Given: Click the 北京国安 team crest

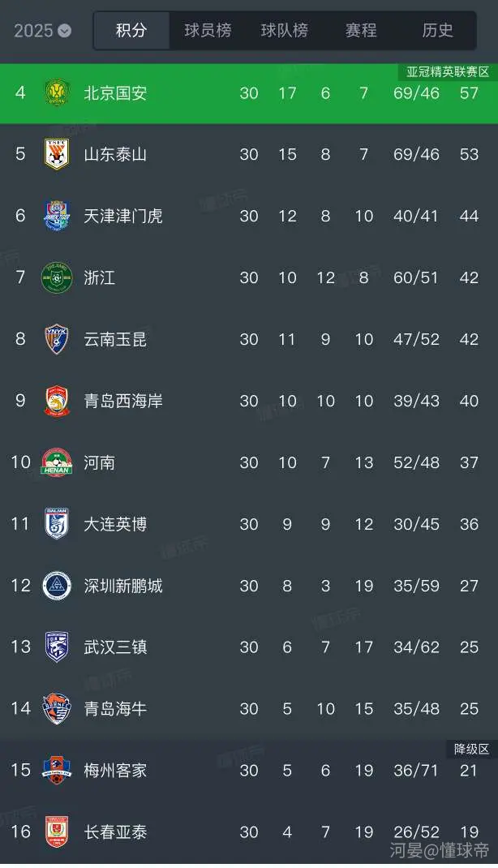Looking at the screenshot, I should 57,92.
